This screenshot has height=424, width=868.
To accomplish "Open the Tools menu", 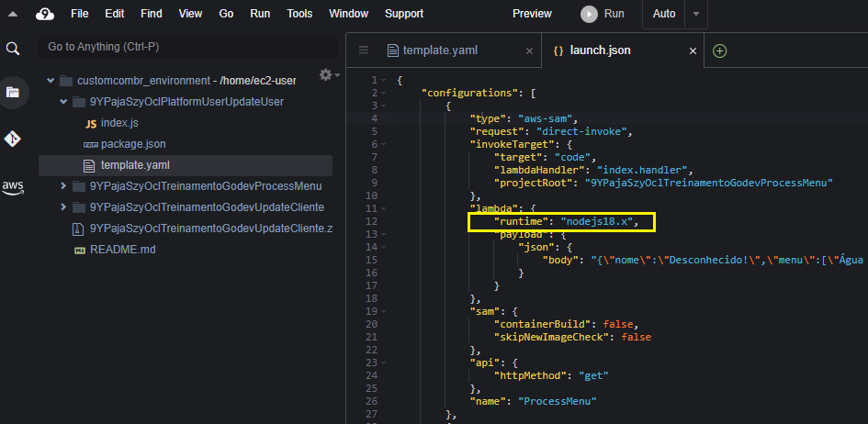I will pyautogui.click(x=299, y=14).
